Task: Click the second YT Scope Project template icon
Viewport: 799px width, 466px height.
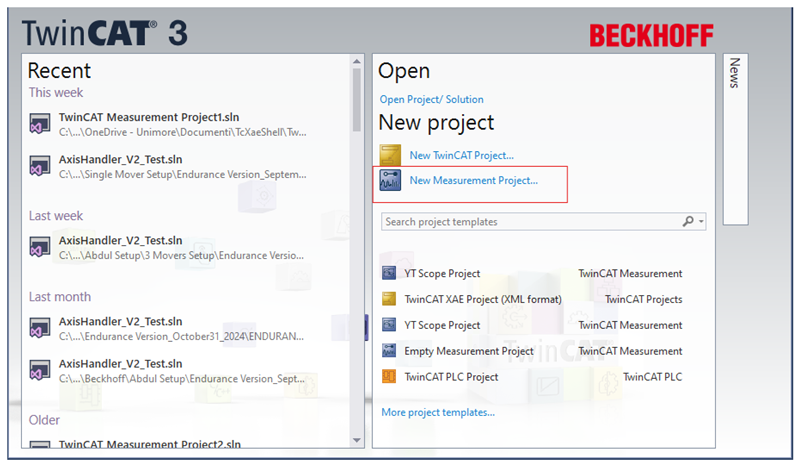Action: 389,325
